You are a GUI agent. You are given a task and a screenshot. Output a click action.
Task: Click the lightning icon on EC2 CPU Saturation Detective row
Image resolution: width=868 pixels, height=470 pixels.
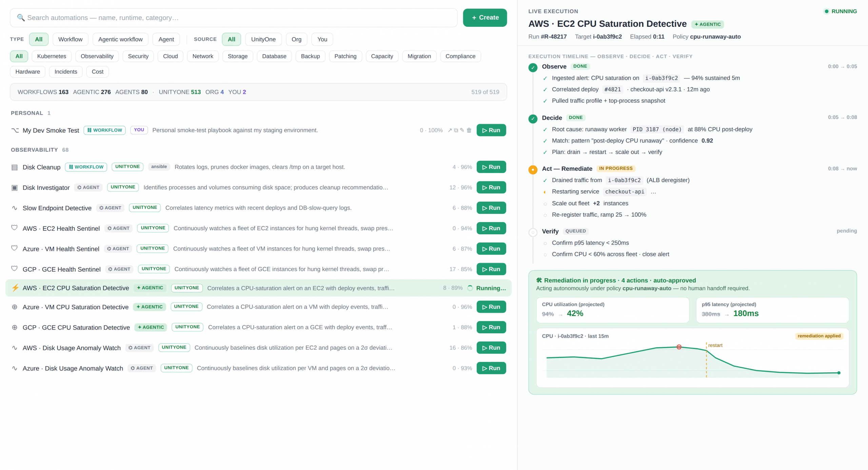coord(15,288)
